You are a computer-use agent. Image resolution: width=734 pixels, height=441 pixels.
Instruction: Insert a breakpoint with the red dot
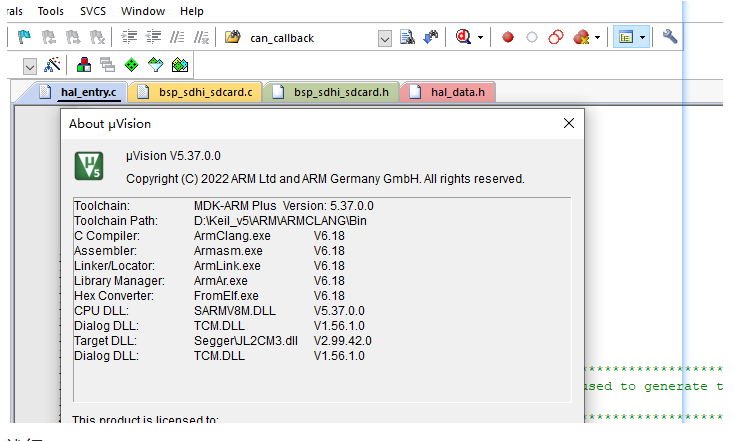tap(508, 37)
